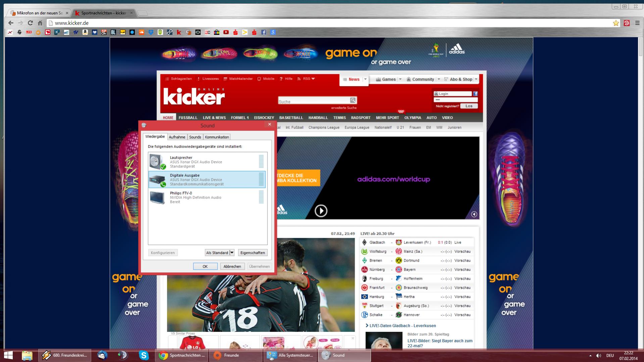Expand the Community dropdown arrow
This screenshot has height=362, width=644.
pos(439,79)
